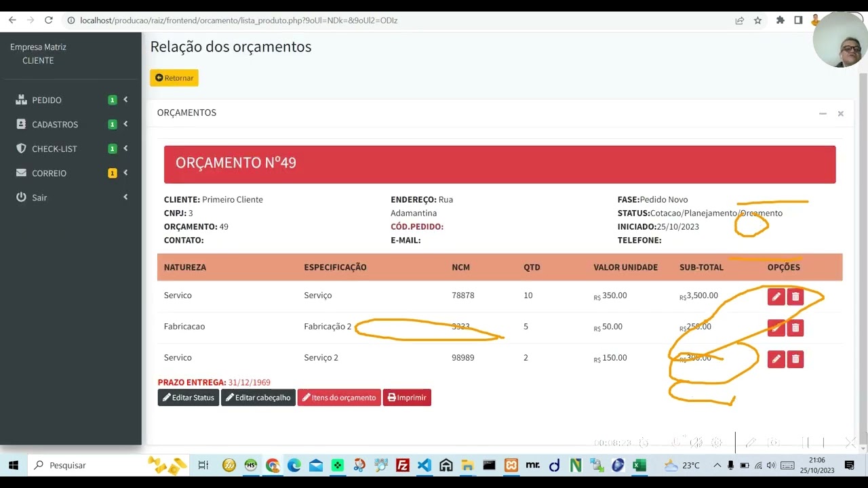Screen dimensions: 868x488
Task: Open the browser extensions puzzle icon
Action: point(781,20)
